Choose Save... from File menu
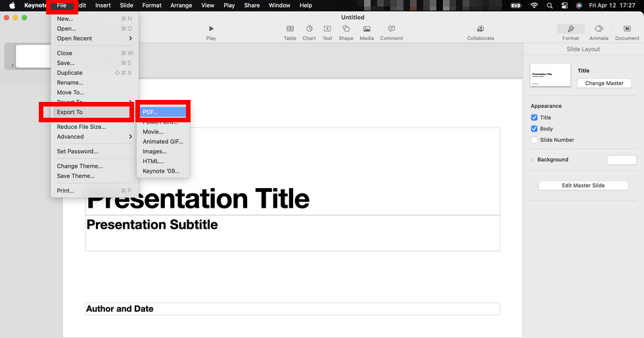Image resolution: width=644 pixels, height=338 pixels. (94, 63)
